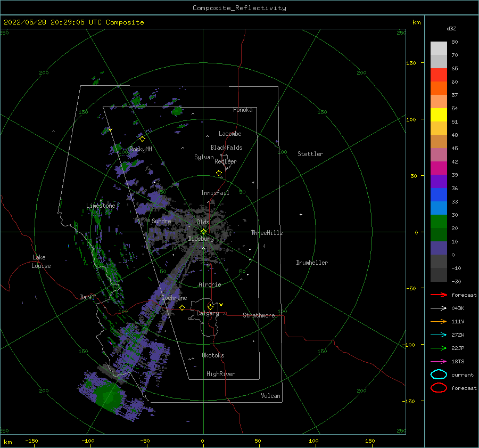
Task: Click the Sylvan label
Action: pos(204,157)
